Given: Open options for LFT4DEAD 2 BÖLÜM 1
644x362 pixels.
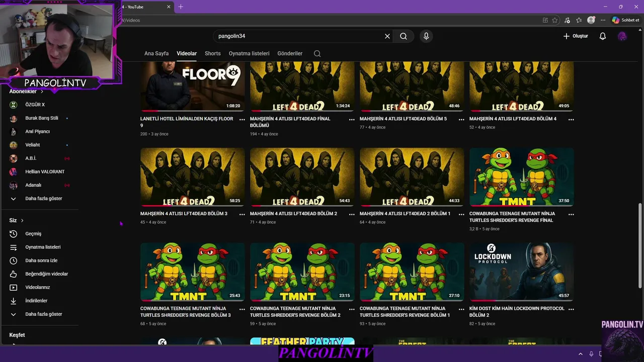Looking at the screenshot, I should point(461,214).
